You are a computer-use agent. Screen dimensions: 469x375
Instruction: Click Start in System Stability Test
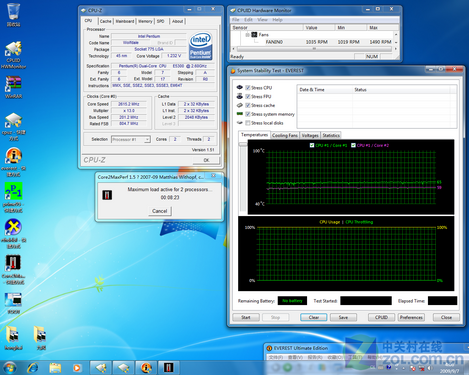pos(246,317)
